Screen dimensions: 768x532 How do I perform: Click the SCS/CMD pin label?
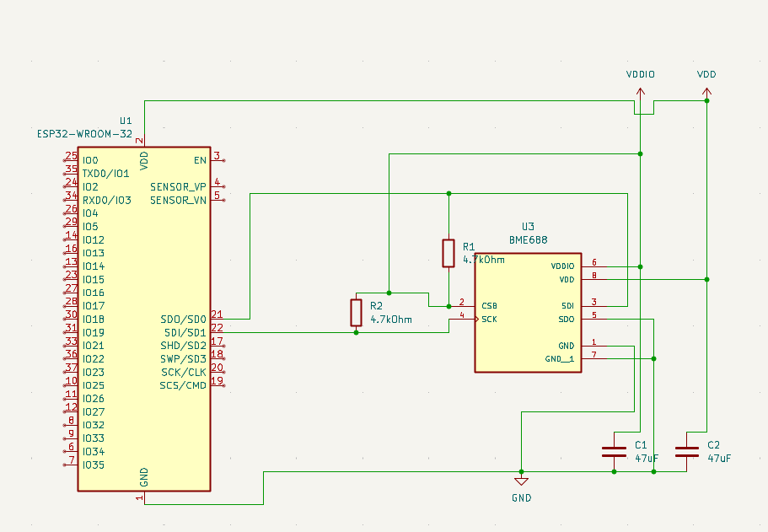point(183,385)
